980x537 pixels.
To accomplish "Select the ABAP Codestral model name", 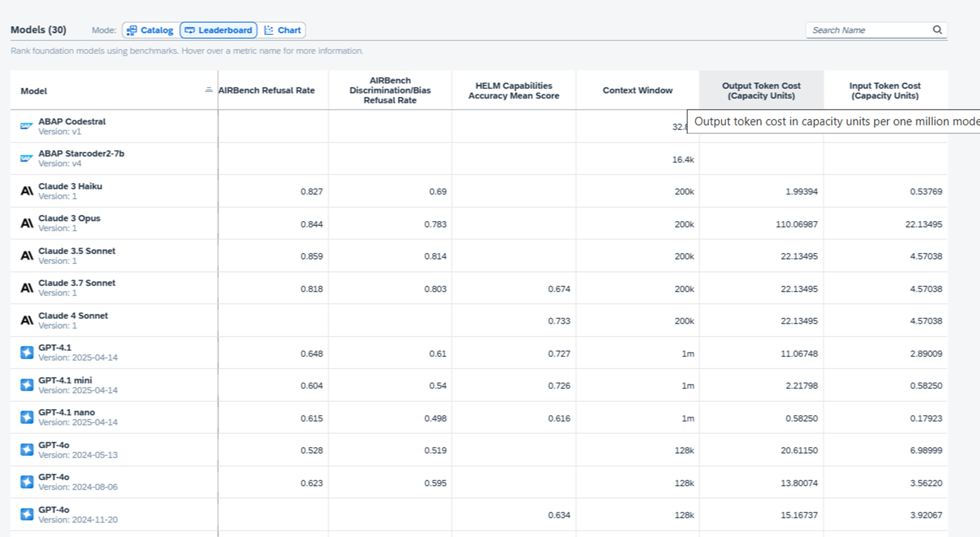I will (72, 121).
